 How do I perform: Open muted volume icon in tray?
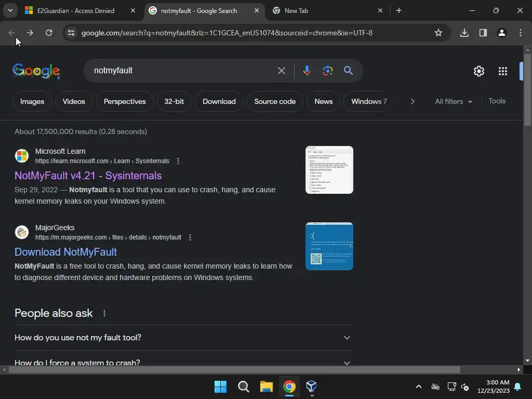pyautogui.click(x=465, y=387)
